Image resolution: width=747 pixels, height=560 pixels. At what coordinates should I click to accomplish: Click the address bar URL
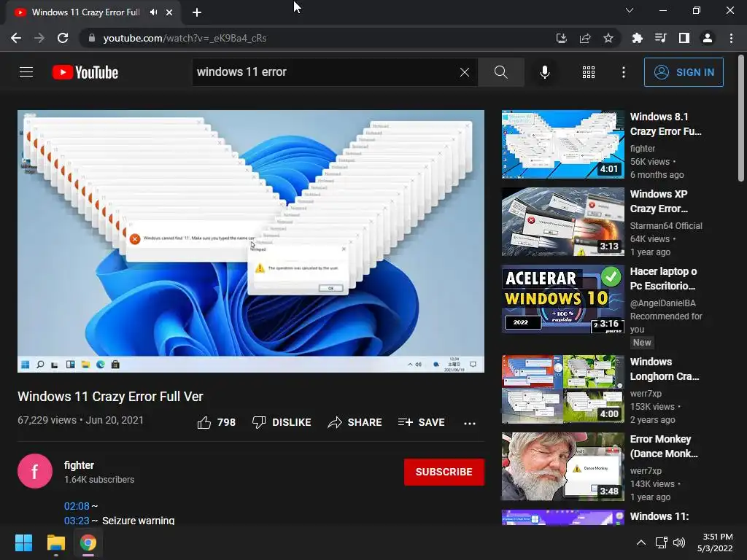[x=185, y=38]
